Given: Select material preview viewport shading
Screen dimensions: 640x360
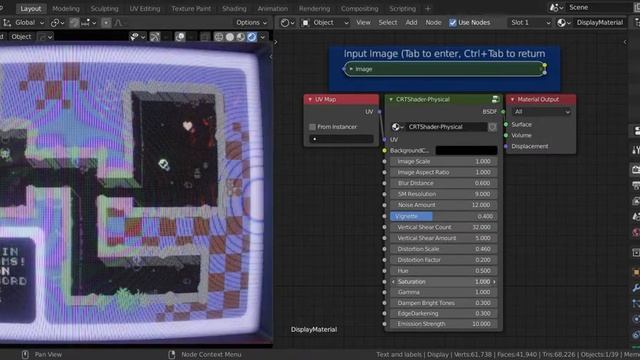Looking at the screenshot, I should pyautogui.click(x=241, y=37).
